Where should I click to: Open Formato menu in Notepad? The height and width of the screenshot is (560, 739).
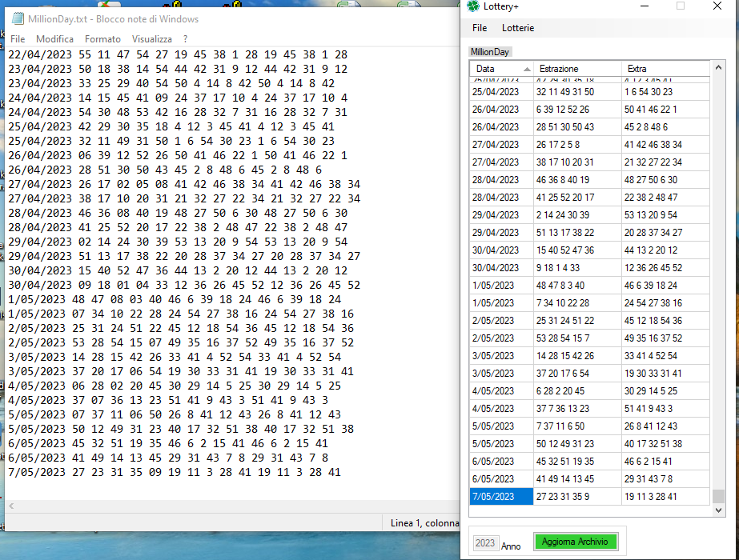(102, 39)
